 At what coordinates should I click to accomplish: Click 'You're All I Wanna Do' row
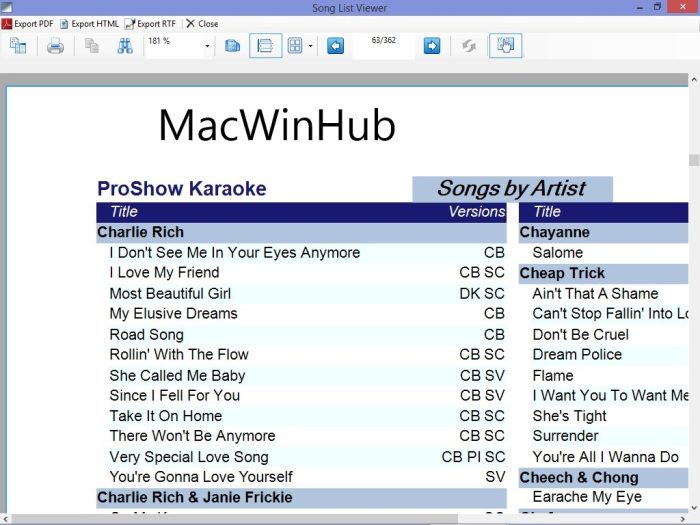click(x=603, y=457)
